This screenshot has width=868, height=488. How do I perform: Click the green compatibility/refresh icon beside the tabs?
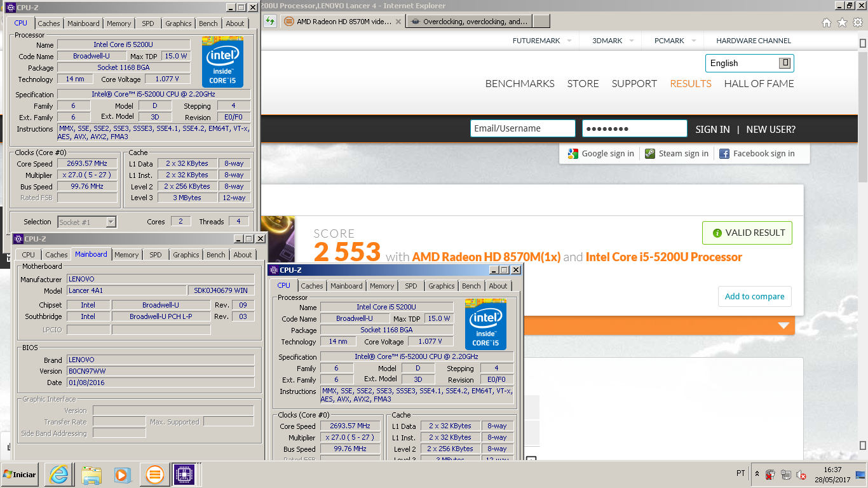tap(270, 21)
